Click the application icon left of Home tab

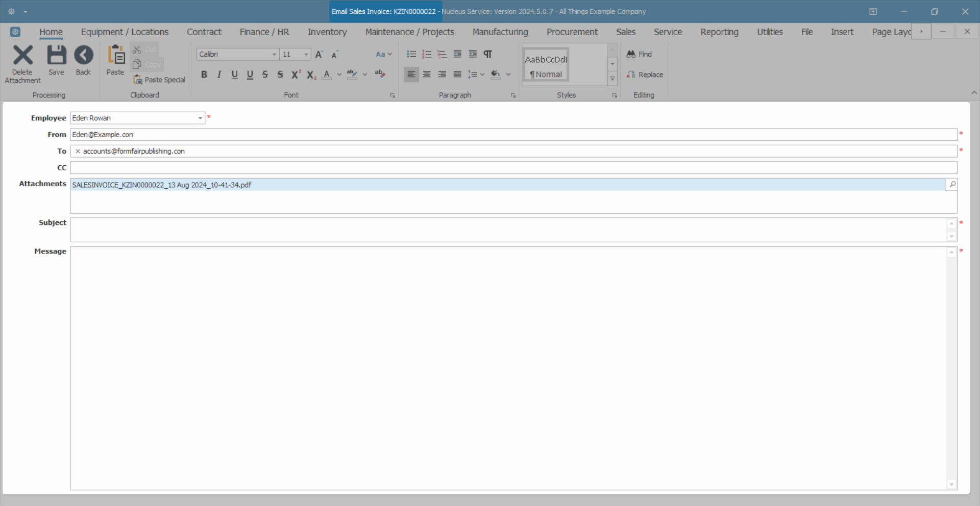[x=15, y=32]
